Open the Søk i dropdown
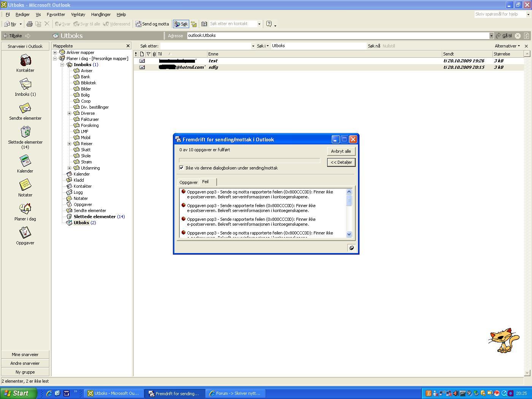This screenshot has height=399, width=532. click(263, 46)
